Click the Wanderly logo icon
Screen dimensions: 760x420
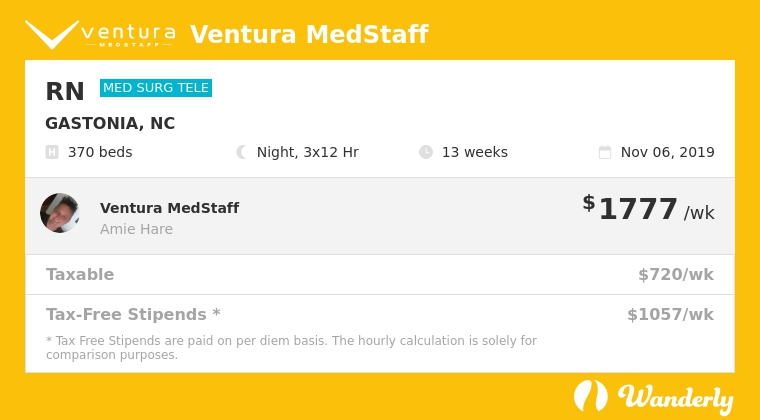[x=590, y=396]
